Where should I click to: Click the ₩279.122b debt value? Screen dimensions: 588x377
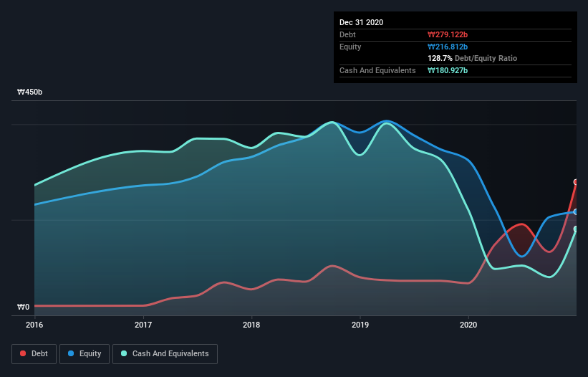(x=448, y=34)
